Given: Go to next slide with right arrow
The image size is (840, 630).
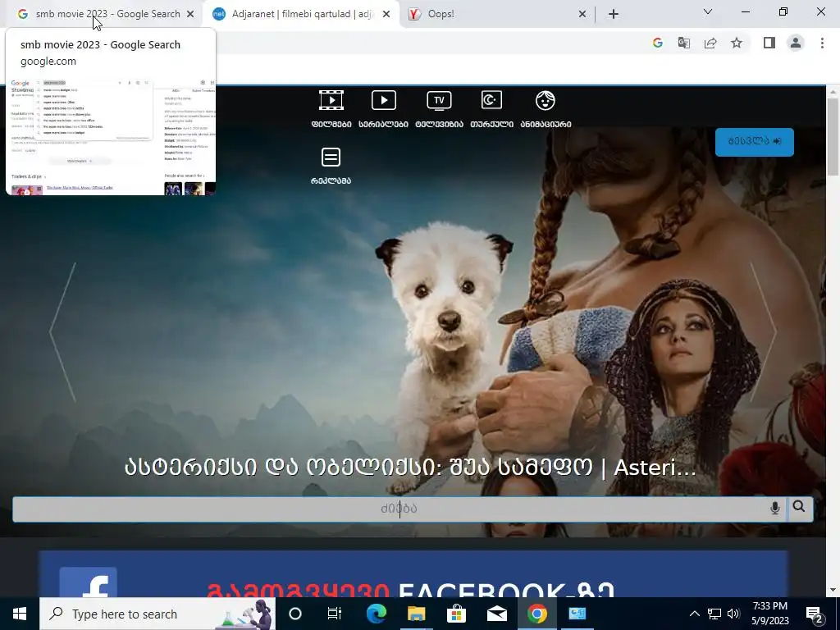Looking at the screenshot, I should point(763,332).
